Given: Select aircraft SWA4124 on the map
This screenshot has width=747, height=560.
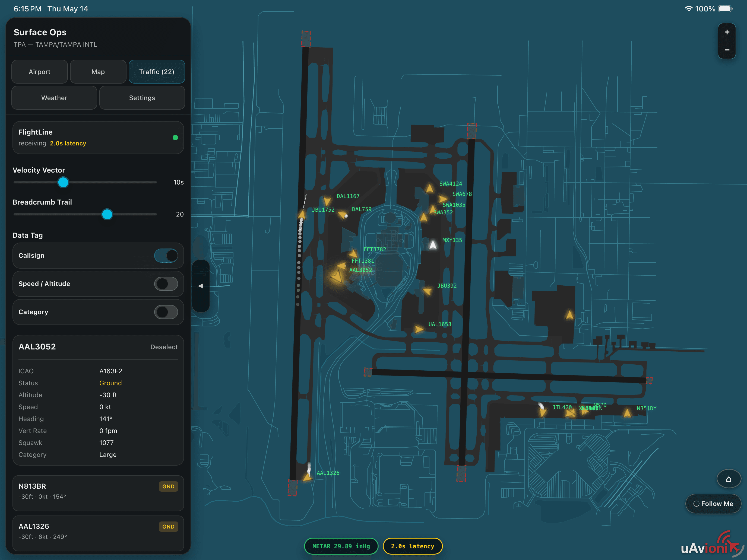Looking at the screenshot, I should [430, 188].
